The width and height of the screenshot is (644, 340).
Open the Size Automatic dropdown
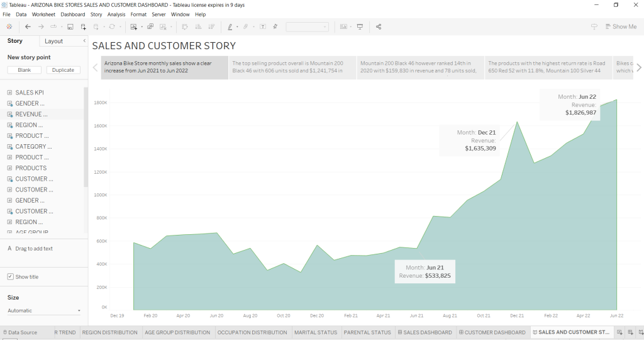44,310
